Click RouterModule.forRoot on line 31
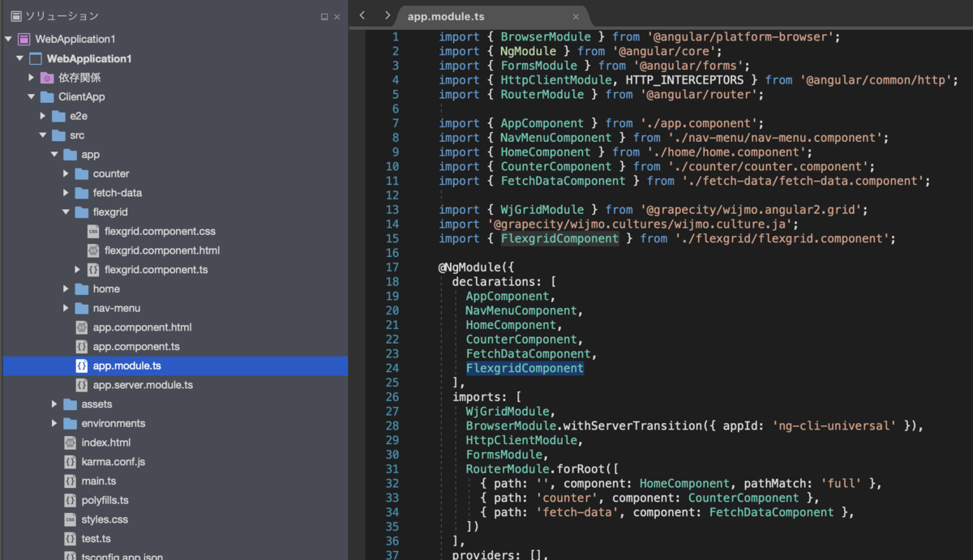This screenshot has width=973, height=560. point(536,468)
